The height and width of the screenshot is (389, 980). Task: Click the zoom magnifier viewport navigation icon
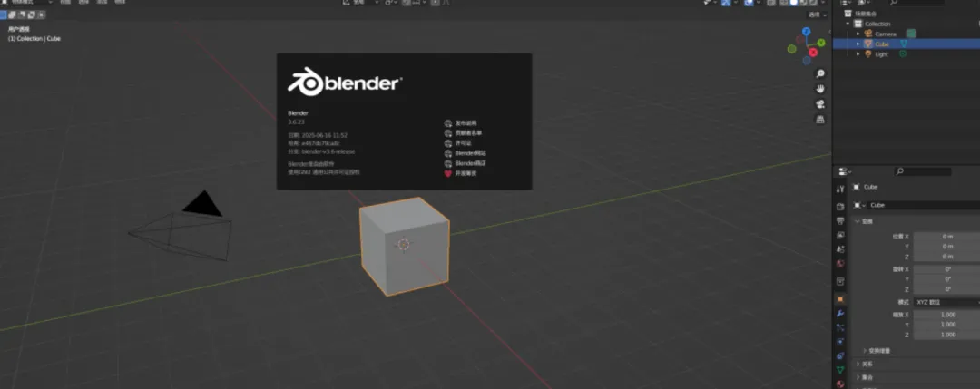(x=820, y=73)
